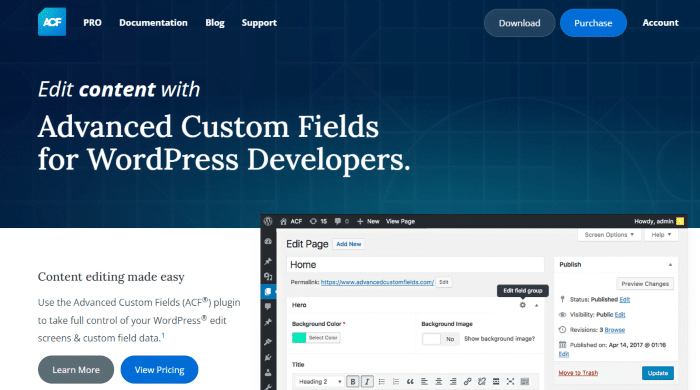
Task: Open the Heading 2 format dropdown
Action: [x=320, y=382]
